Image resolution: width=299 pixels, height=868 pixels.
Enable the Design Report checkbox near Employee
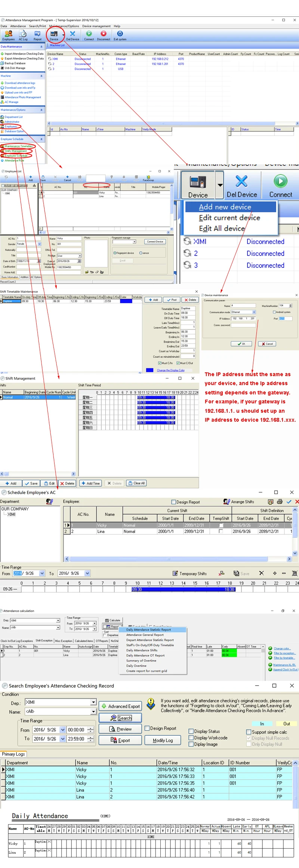(x=173, y=502)
